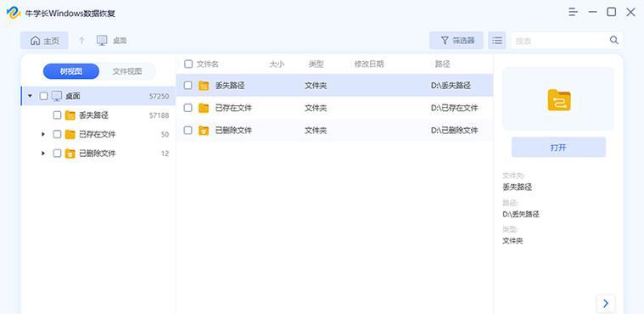Switch to 文件视图 tab
This screenshot has height=314, width=644.
coord(127,71)
